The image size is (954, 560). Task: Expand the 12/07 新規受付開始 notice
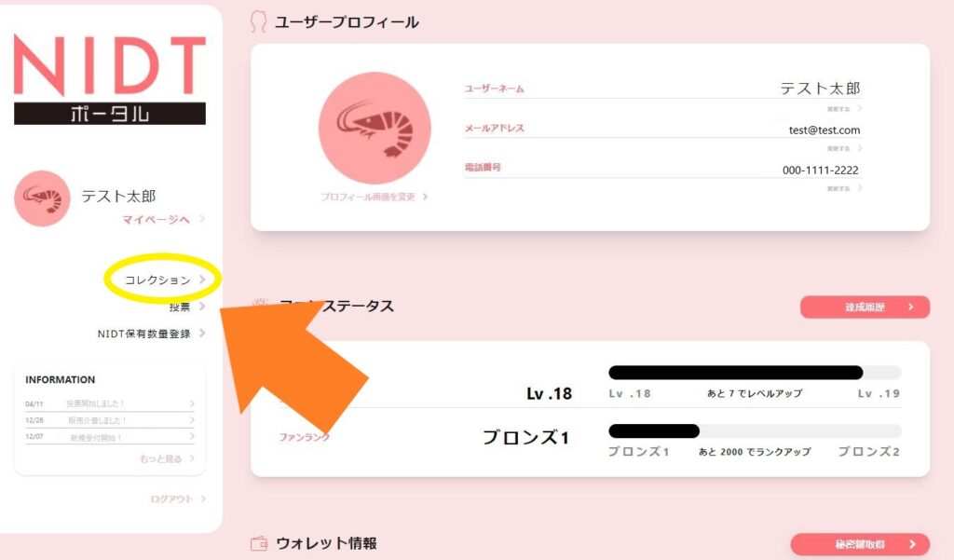tap(110, 437)
